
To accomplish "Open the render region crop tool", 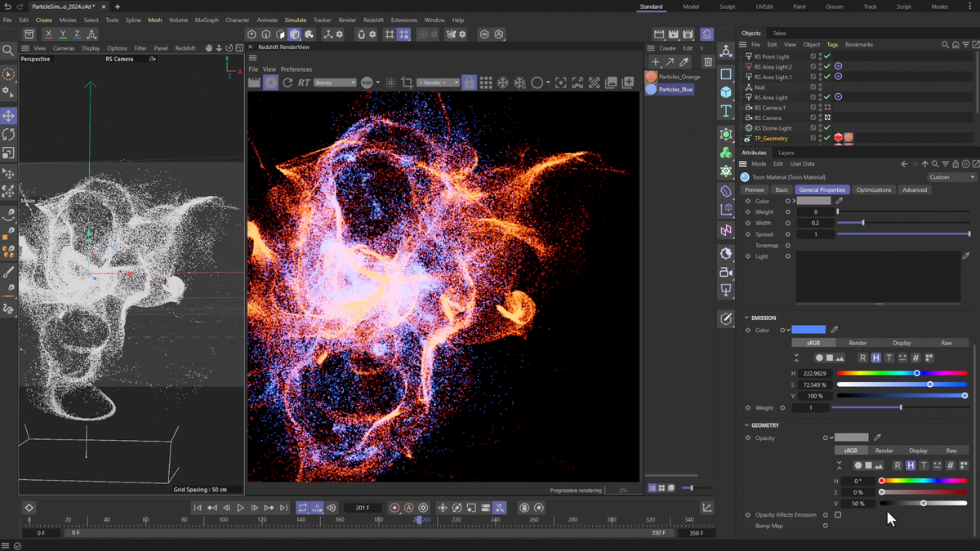I will 407,82.
